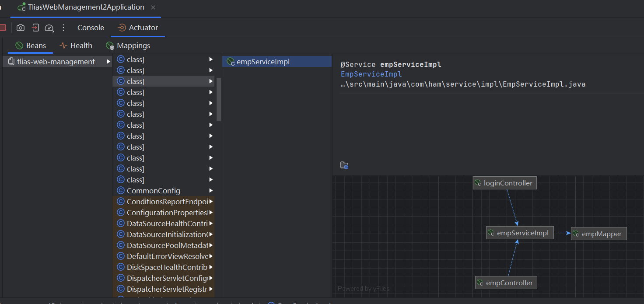
Task: Click the CommonConfig class icon
Action: pyautogui.click(x=120, y=191)
